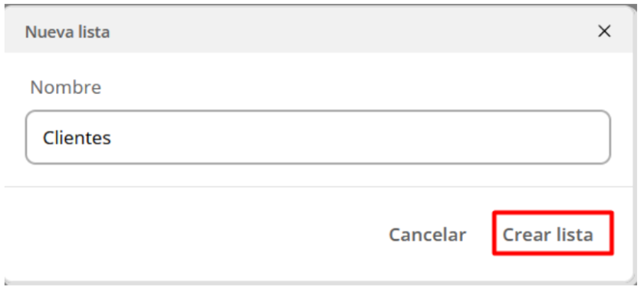Click the Clientes text in the name field
The height and width of the screenshot is (292, 644).
coord(77,138)
